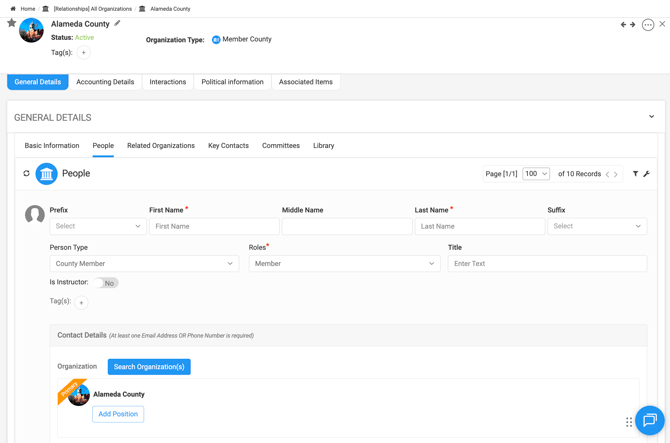Click the Alameda County profile picture in header
The width and height of the screenshot is (670, 443).
[31, 30]
